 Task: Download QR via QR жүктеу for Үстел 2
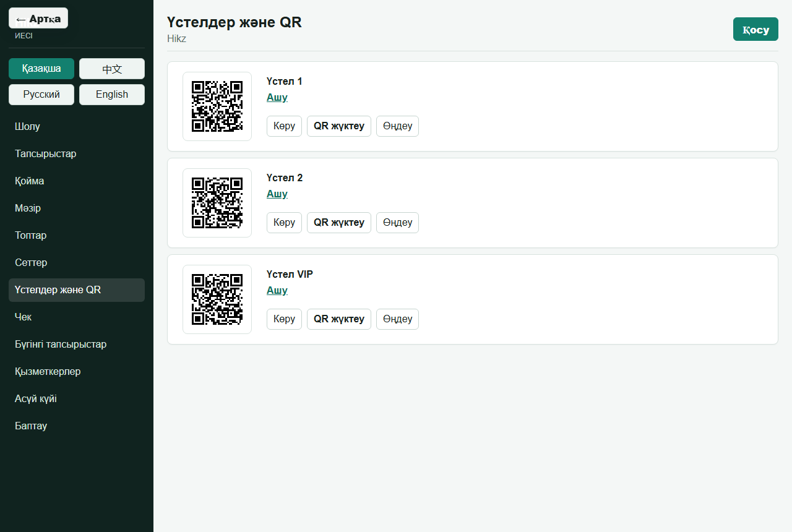pyautogui.click(x=339, y=223)
